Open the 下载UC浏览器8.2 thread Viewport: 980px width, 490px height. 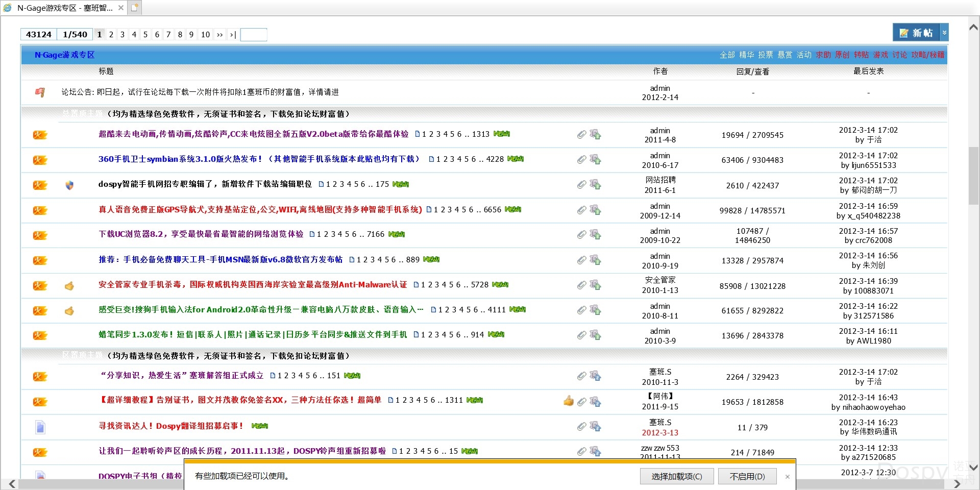(x=201, y=234)
